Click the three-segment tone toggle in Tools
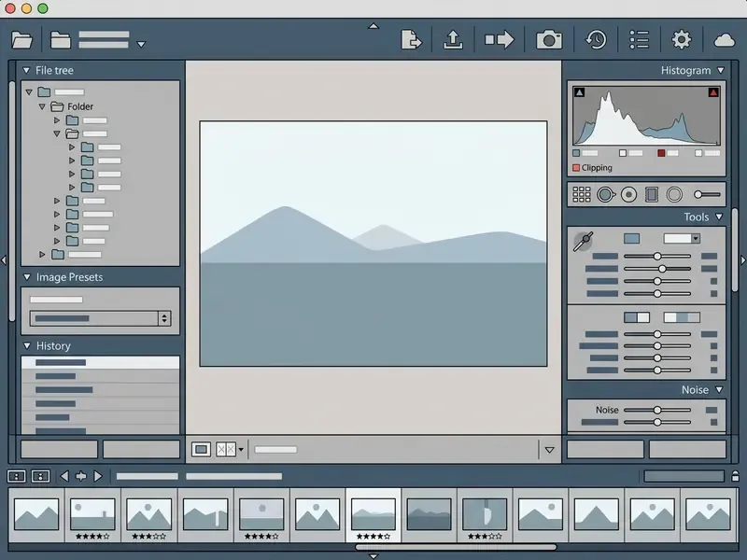This screenshot has width=747, height=560. click(x=682, y=317)
